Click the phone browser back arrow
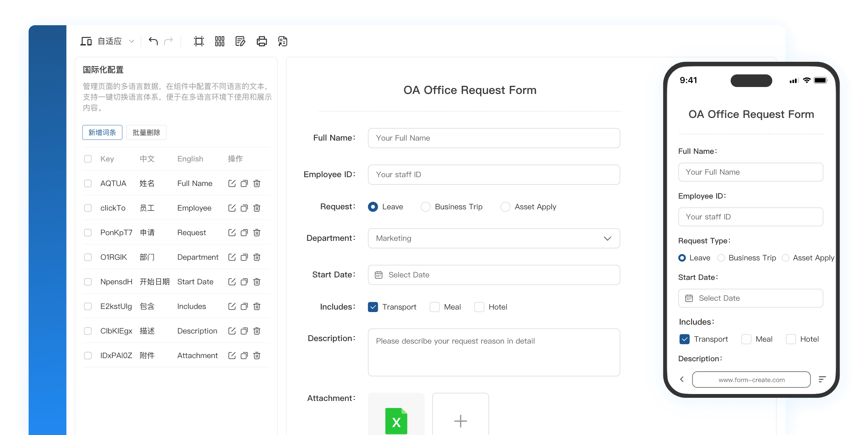Viewport: 868px width, 435px height. pyautogui.click(x=682, y=379)
